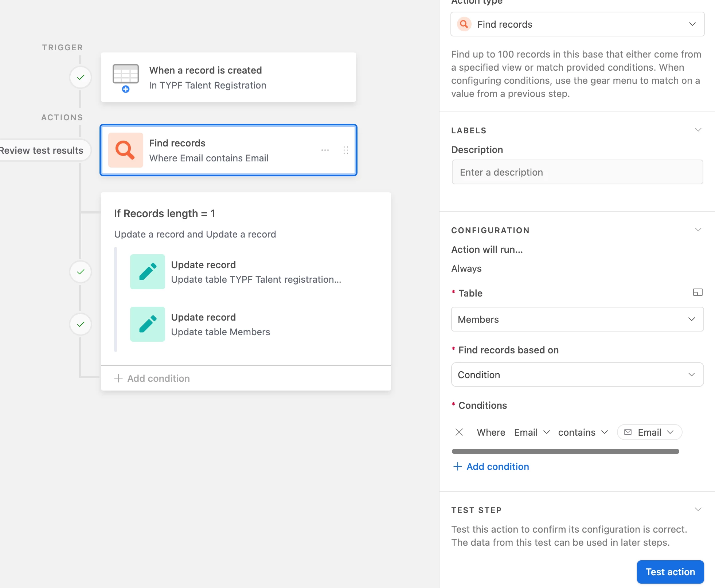Click Review test results button
This screenshot has height=588, width=715.
[42, 150]
